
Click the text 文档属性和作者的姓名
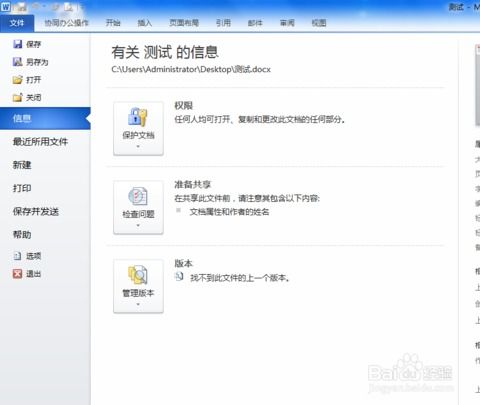click(x=229, y=212)
